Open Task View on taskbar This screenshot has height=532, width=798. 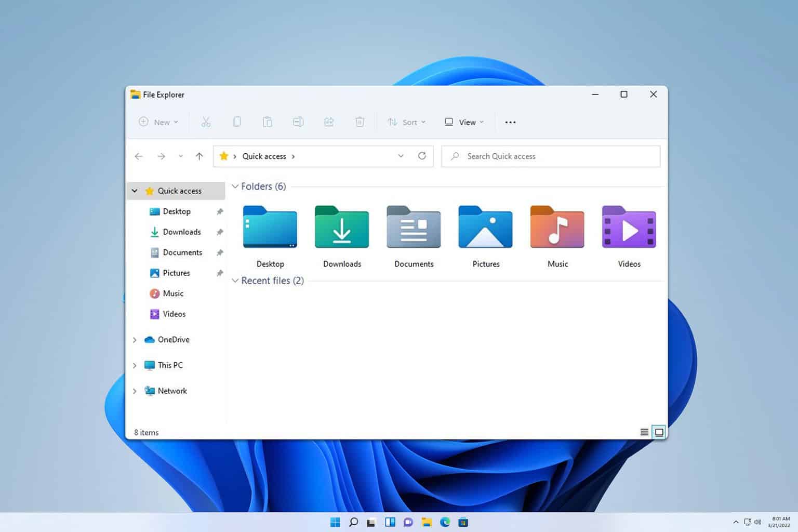pyautogui.click(x=371, y=522)
